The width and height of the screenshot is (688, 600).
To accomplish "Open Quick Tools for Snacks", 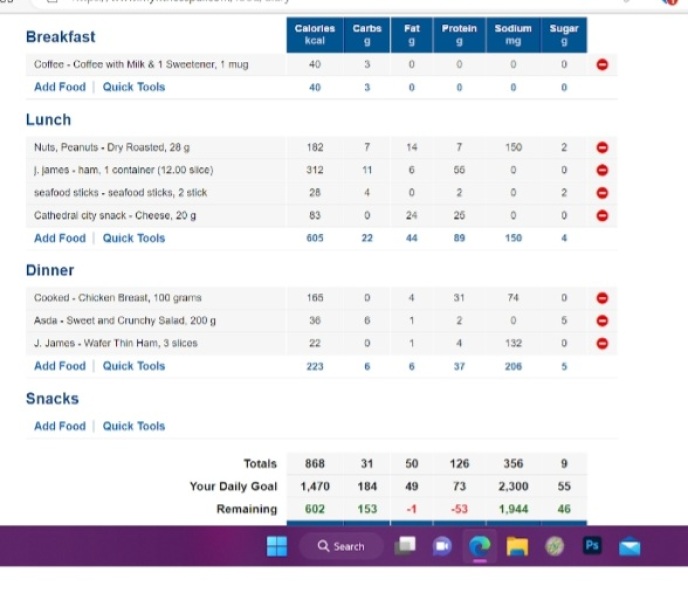I will 134,426.
